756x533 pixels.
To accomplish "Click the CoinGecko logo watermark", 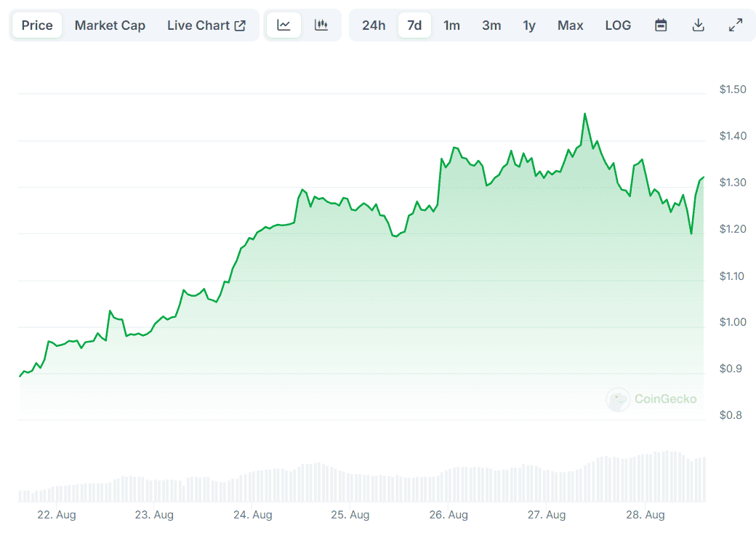I will [x=652, y=399].
